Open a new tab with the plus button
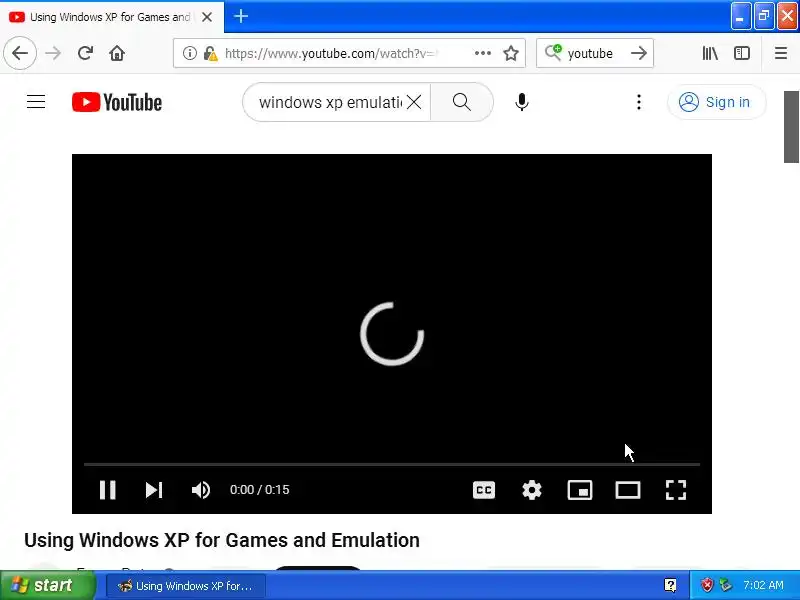Image resolution: width=800 pixels, height=600 pixels. (241, 16)
